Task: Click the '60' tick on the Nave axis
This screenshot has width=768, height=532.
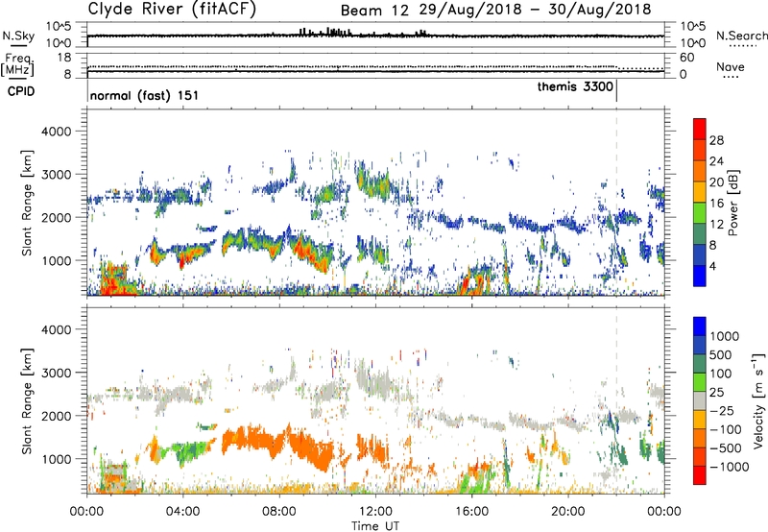Action: pyautogui.click(x=686, y=58)
